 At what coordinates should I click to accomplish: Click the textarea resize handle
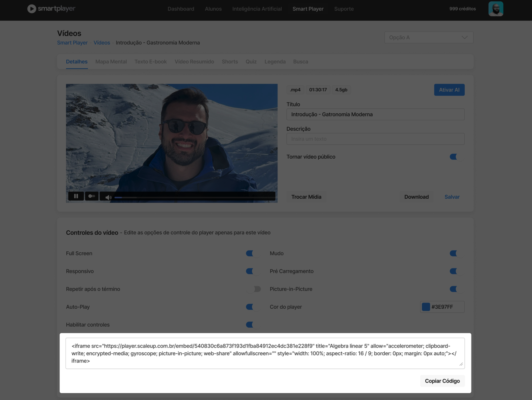coord(461,364)
